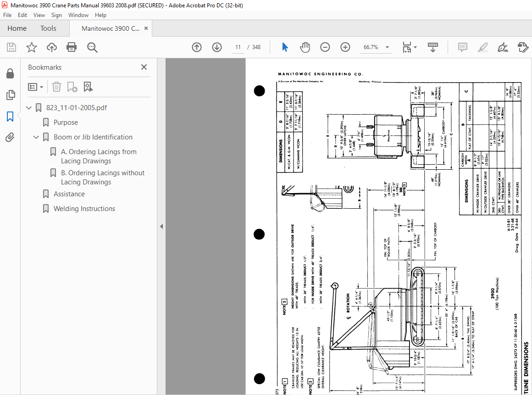Click the Bookmarks panel heading

45,67
